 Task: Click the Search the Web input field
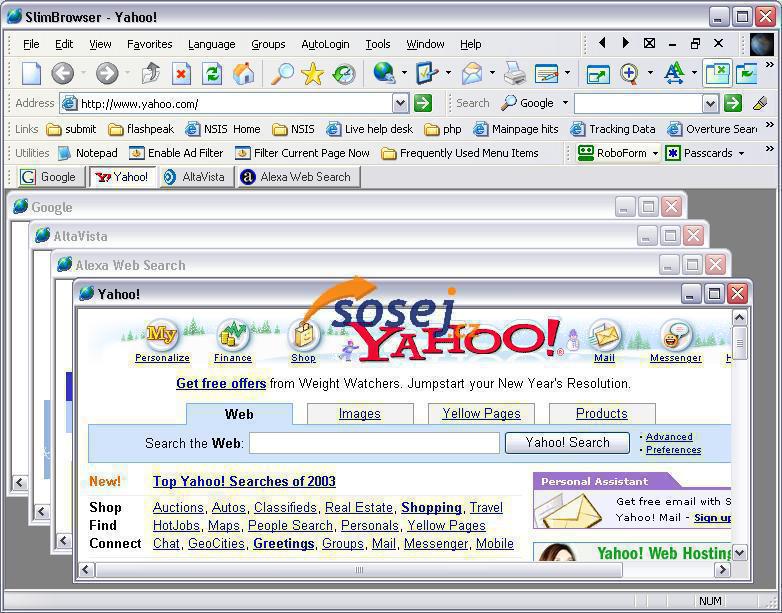point(374,443)
